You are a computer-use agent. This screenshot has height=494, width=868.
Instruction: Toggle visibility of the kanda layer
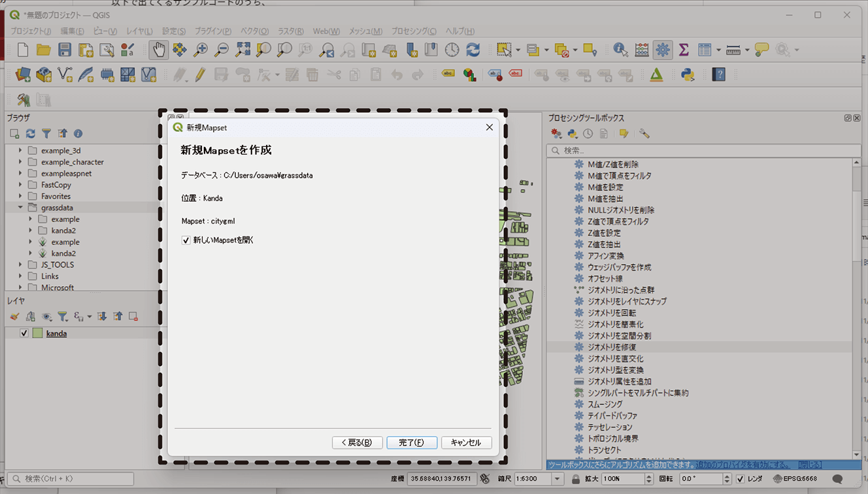[x=24, y=333]
